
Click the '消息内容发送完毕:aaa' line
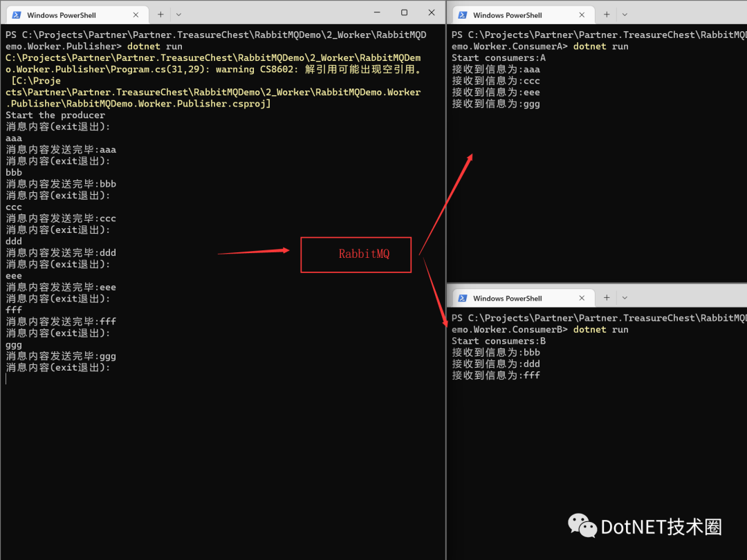point(61,149)
